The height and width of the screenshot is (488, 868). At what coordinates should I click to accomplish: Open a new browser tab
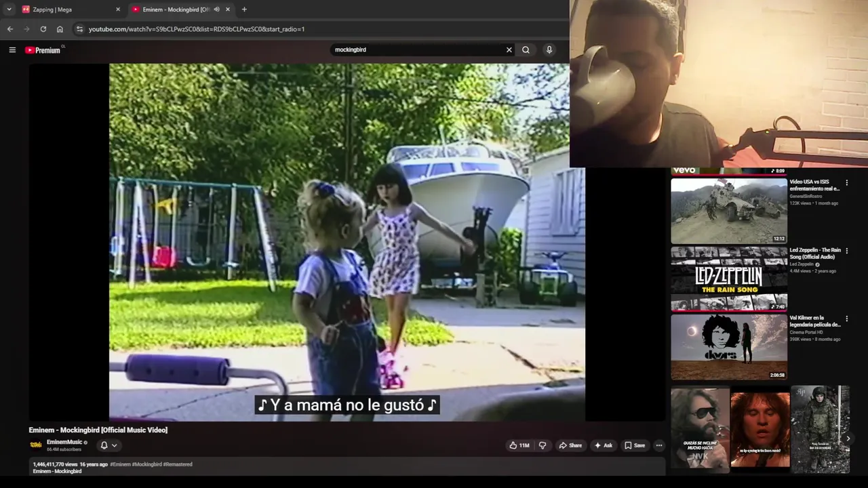click(x=244, y=9)
